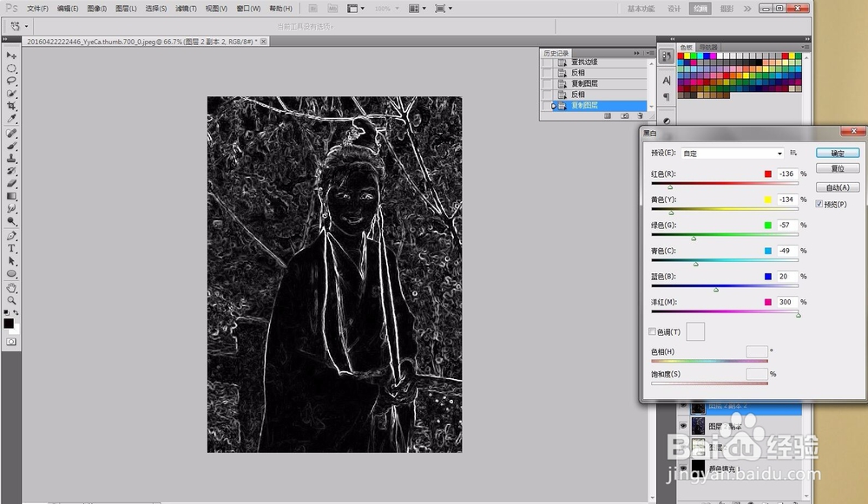
Task: Select the Brush tool
Action: pos(11,146)
